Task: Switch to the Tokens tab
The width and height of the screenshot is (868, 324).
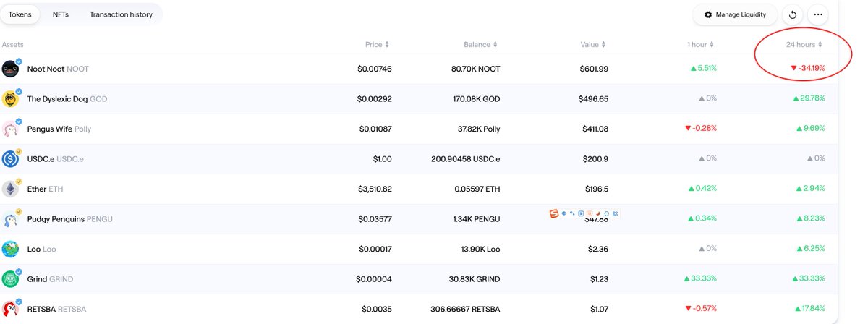Action: pos(20,14)
